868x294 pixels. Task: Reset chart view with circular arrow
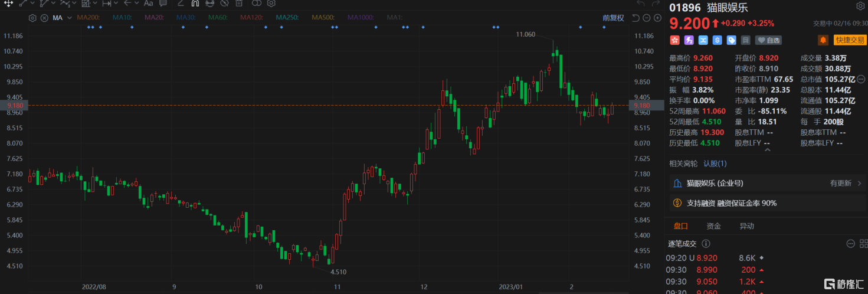635,18
